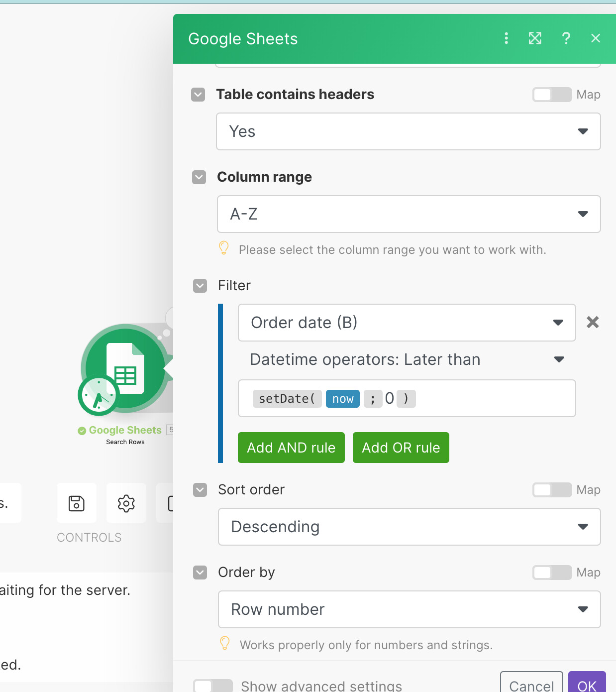
Task: Open the three-dot options menu in header
Action: (x=506, y=38)
